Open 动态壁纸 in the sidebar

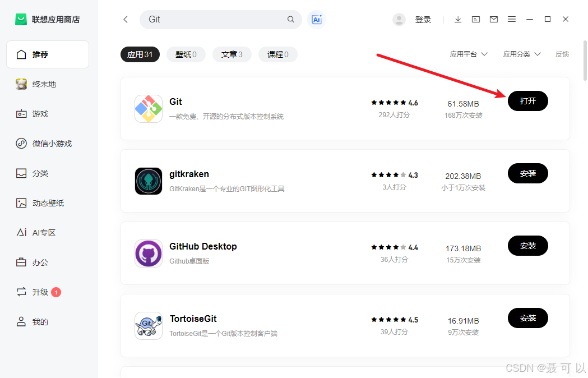(x=48, y=203)
